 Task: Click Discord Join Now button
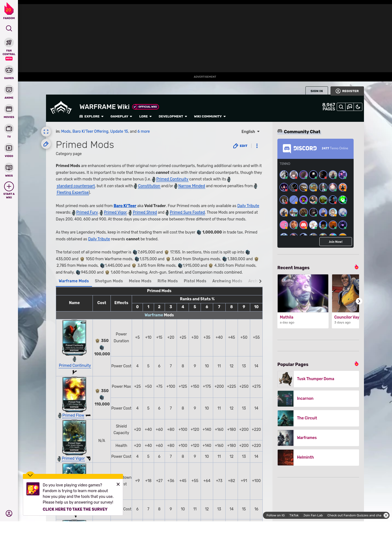[336, 242]
